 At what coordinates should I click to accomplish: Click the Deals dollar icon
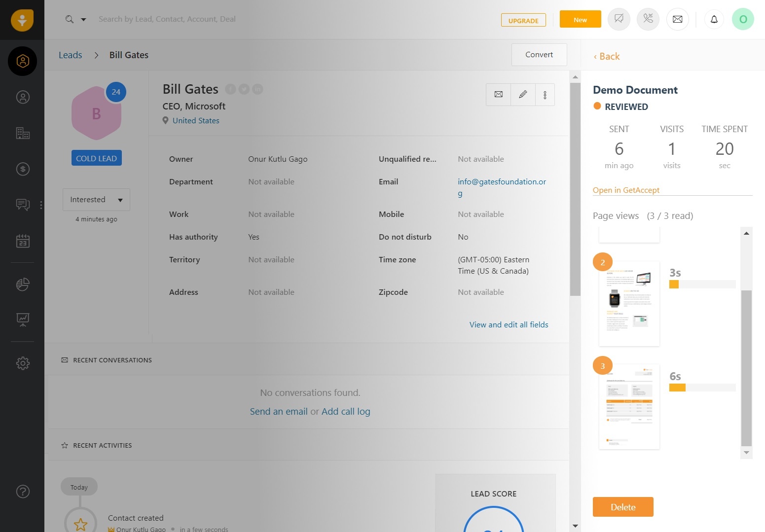click(23, 169)
